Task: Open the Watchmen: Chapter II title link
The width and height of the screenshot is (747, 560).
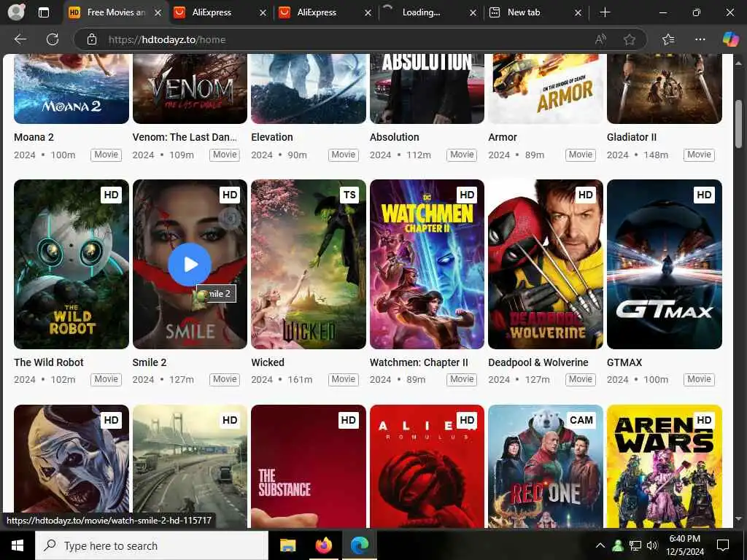Action: (x=419, y=362)
